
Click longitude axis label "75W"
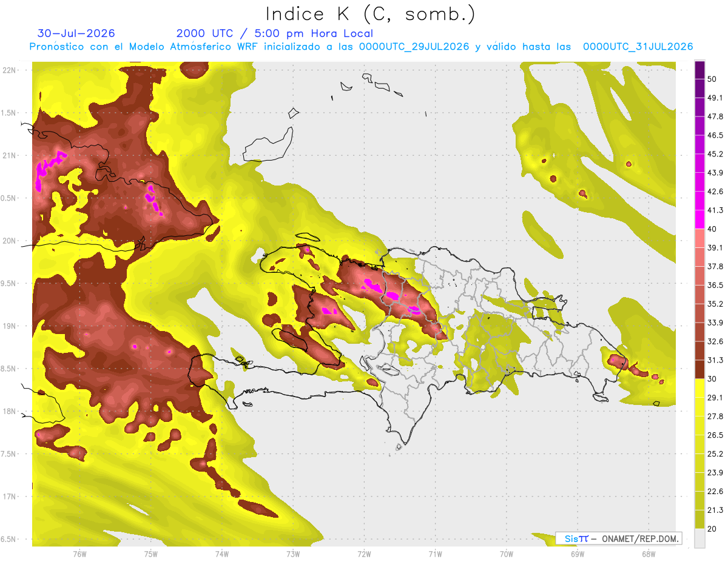click(150, 554)
